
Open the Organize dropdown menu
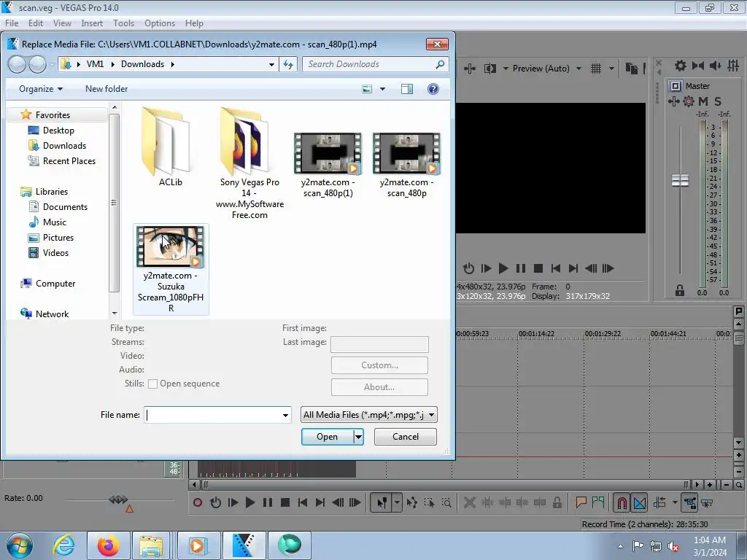(x=41, y=89)
